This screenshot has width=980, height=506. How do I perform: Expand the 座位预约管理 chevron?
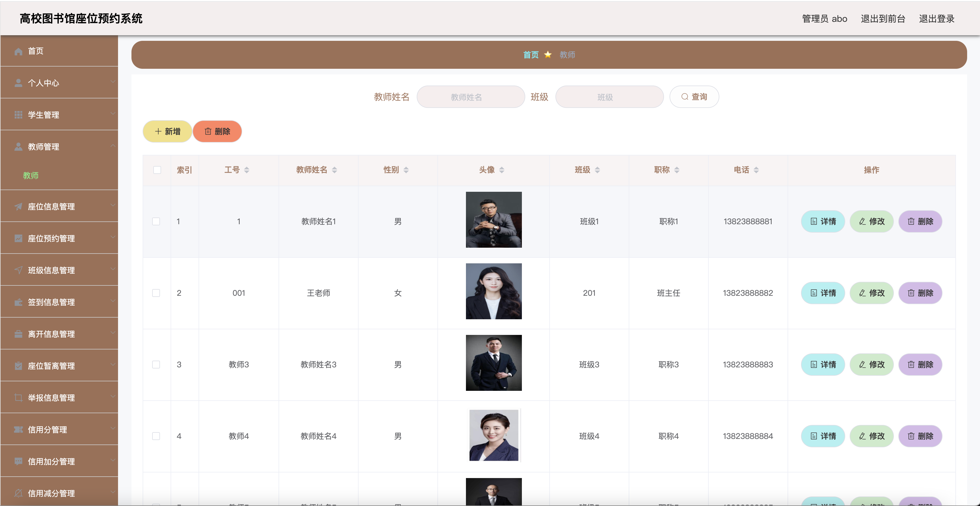point(113,237)
